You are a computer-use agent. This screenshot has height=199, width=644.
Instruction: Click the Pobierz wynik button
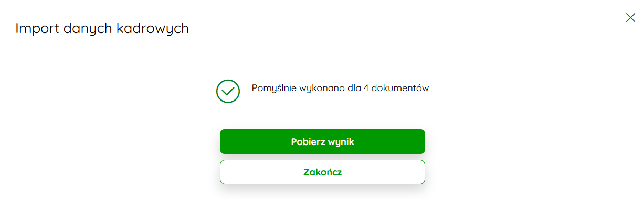pyautogui.click(x=322, y=141)
